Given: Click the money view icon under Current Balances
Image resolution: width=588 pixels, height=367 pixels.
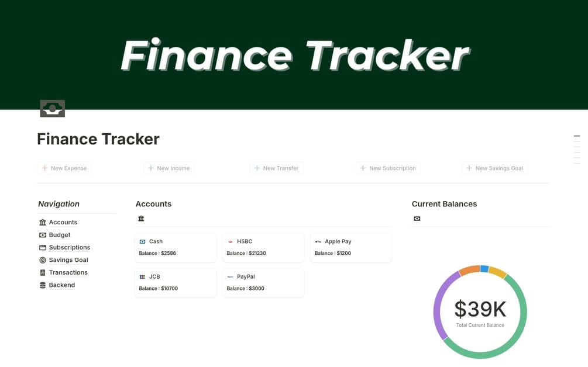Looking at the screenshot, I should click(417, 219).
